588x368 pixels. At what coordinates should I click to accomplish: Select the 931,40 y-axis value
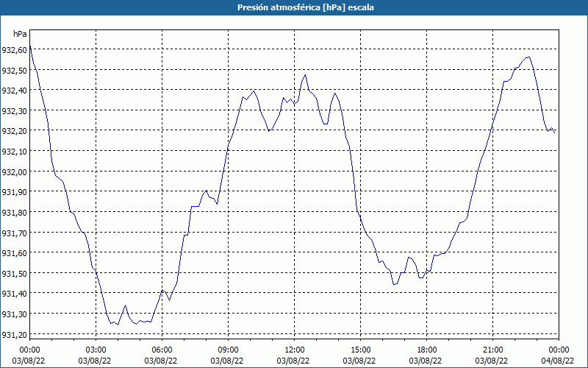14,294
